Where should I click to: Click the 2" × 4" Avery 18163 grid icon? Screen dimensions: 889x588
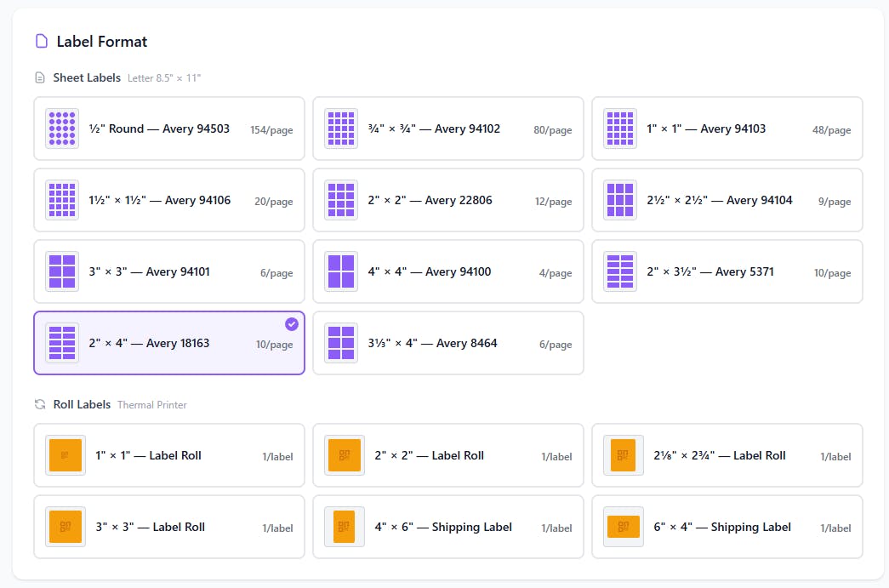(x=62, y=343)
